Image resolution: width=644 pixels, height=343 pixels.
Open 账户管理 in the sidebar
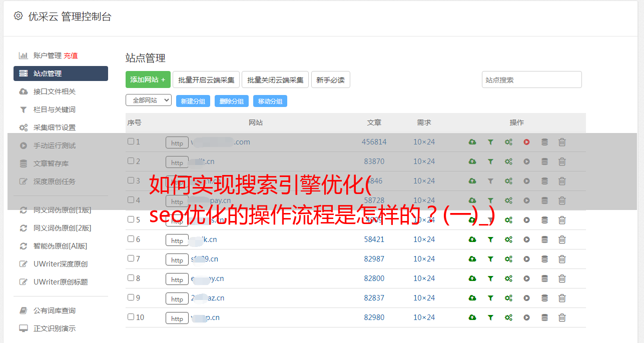[x=48, y=55]
